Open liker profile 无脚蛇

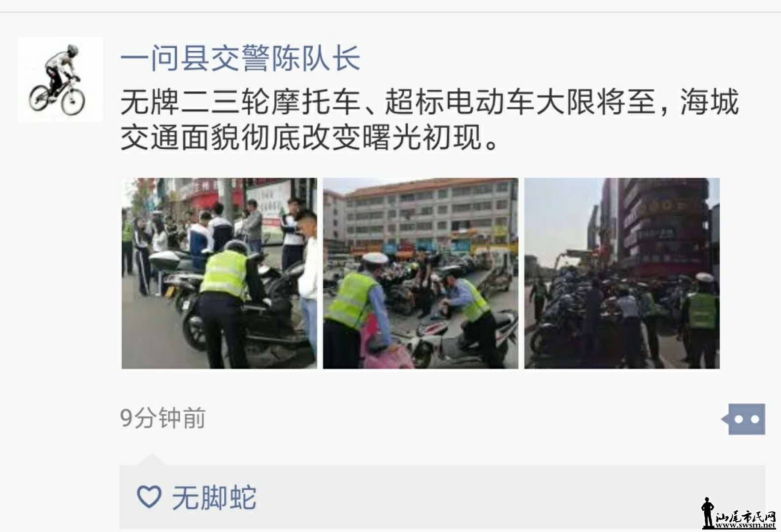[x=214, y=498]
